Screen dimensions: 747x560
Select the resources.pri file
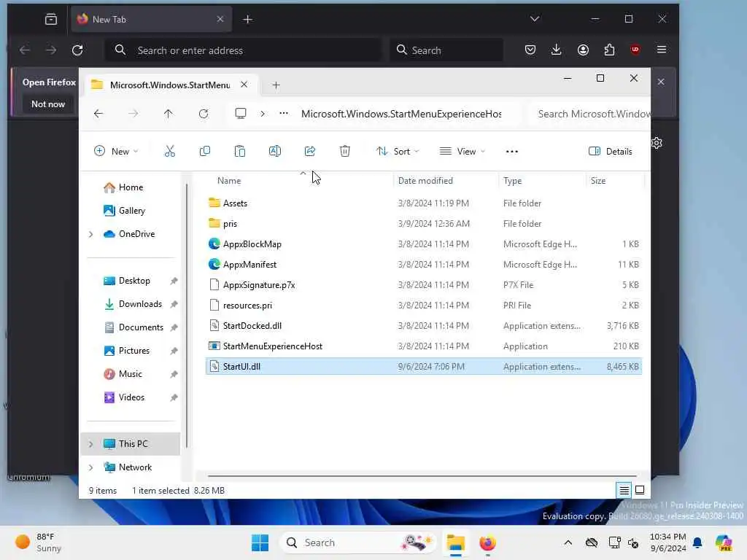pos(424,306)
